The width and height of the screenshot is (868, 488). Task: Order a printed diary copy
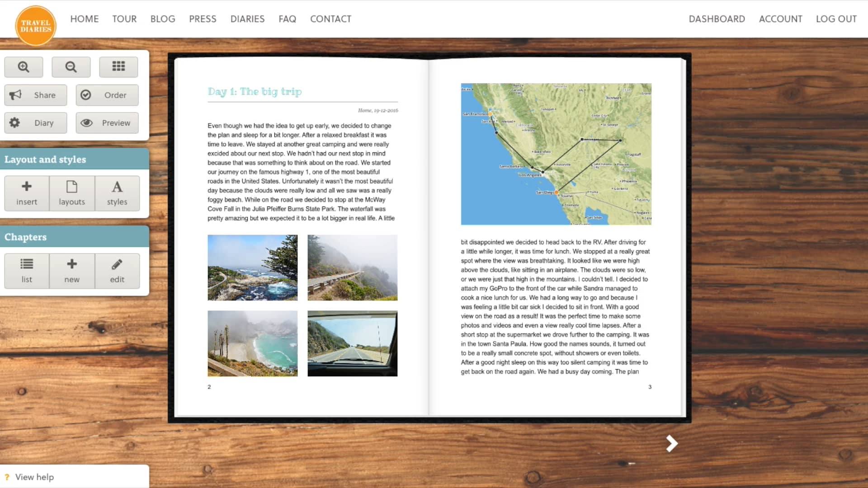pos(107,95)
